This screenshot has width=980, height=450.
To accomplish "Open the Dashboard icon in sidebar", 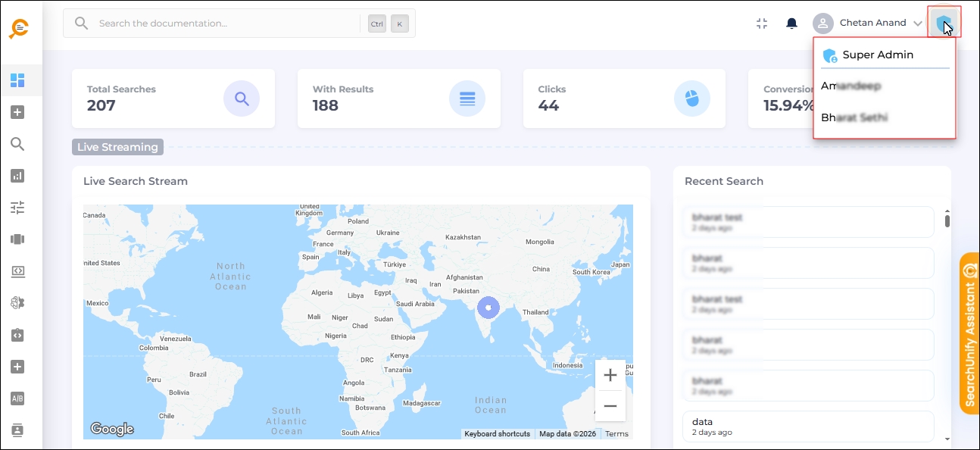I will 18,80.
